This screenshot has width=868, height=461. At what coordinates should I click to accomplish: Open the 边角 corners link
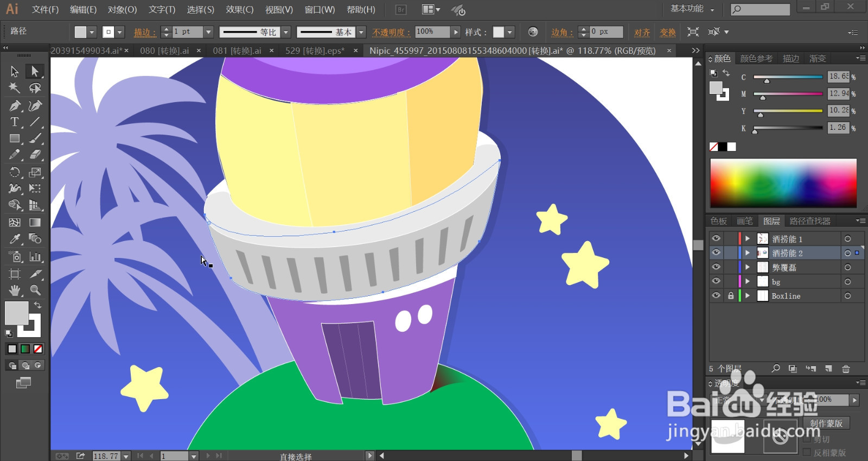click(563, 32)
